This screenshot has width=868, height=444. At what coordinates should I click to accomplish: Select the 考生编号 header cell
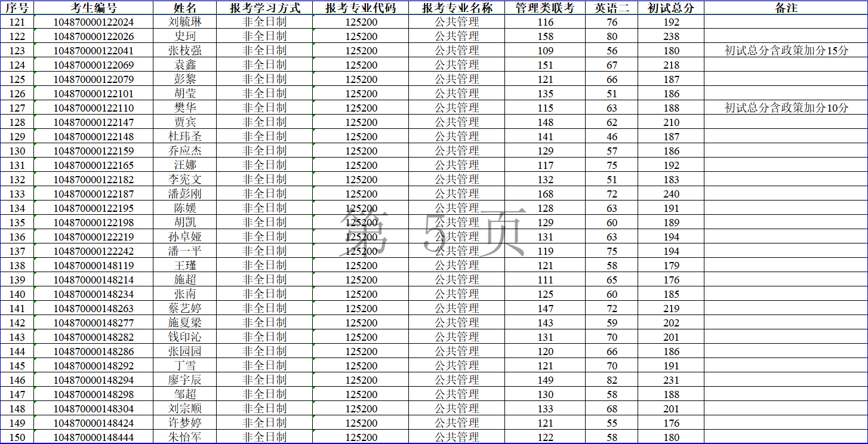click(x=94, y=8)
